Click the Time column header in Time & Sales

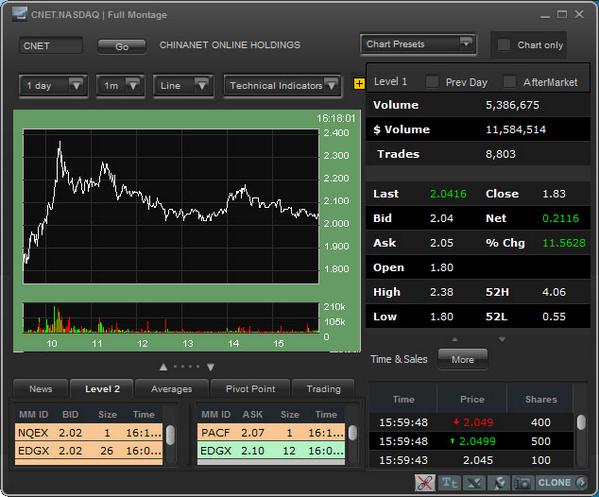pyautogui.click(x=403, y=399)
